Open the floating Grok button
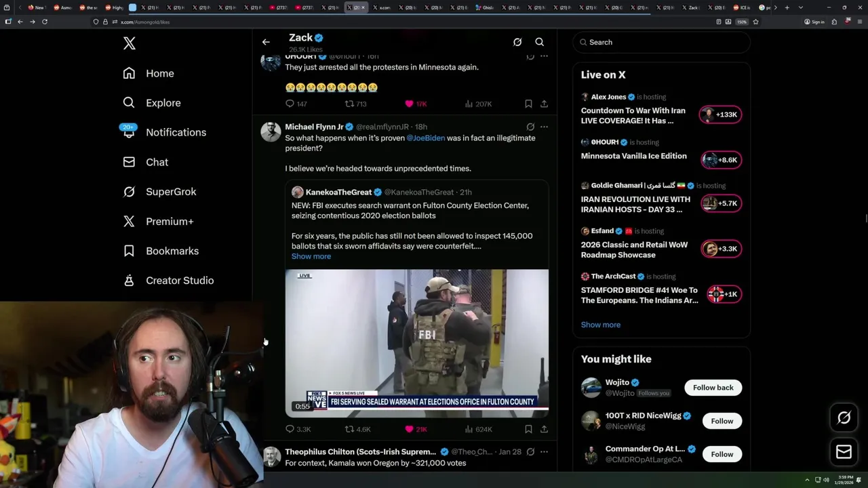Screen dimensions: 868x488 (844, 418)
